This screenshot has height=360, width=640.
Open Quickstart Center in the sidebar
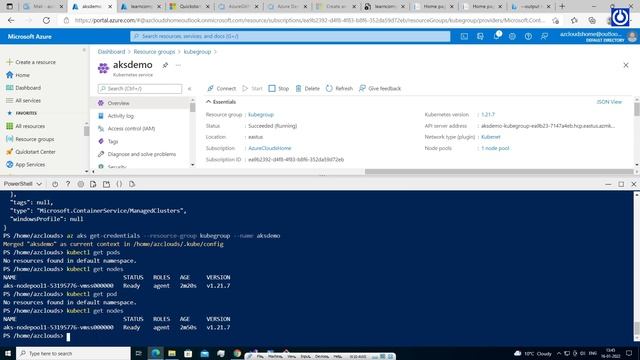click(31, 152)
